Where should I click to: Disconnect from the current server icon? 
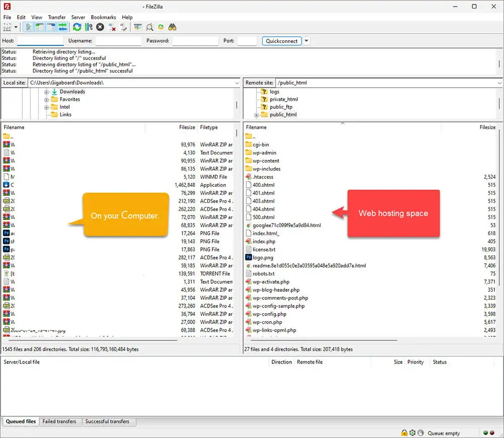[112, 27]
